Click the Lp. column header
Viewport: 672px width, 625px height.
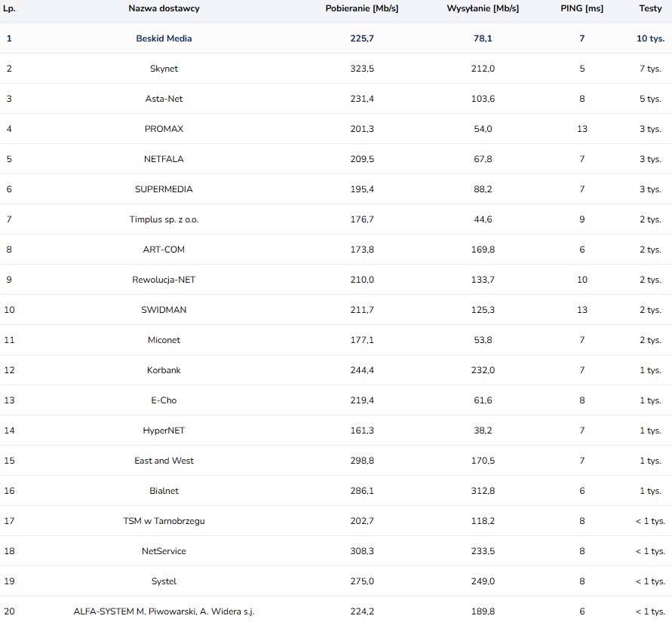pos(10,8)
